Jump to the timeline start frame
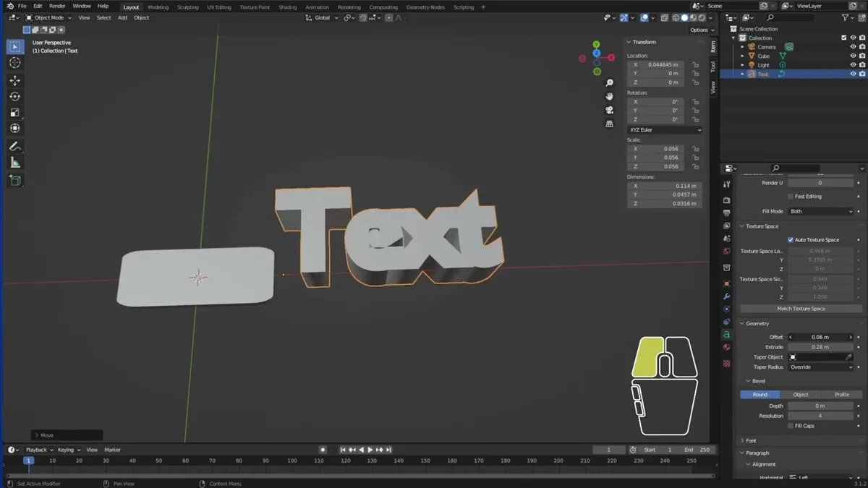Viewport: 868px width, 488px height. [344, 450]
